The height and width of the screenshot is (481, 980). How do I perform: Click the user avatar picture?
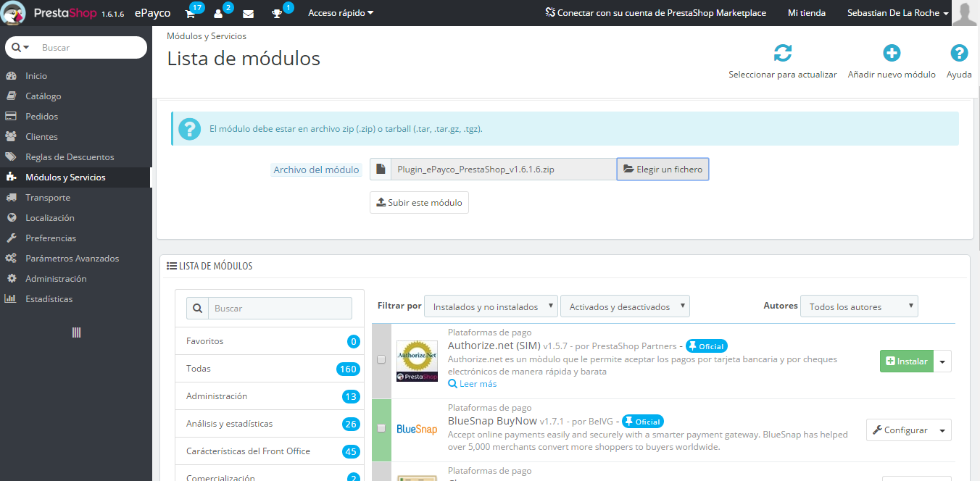point(966,13)
